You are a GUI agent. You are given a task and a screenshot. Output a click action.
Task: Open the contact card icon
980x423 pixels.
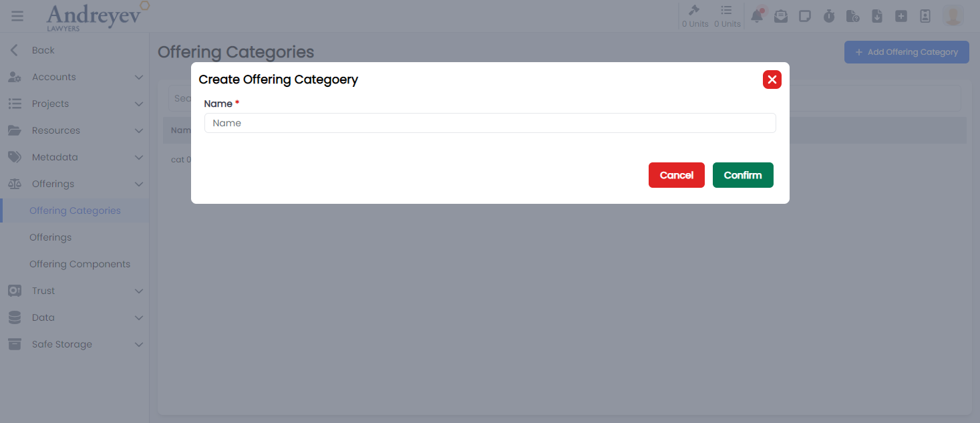[x=925, y=15]
